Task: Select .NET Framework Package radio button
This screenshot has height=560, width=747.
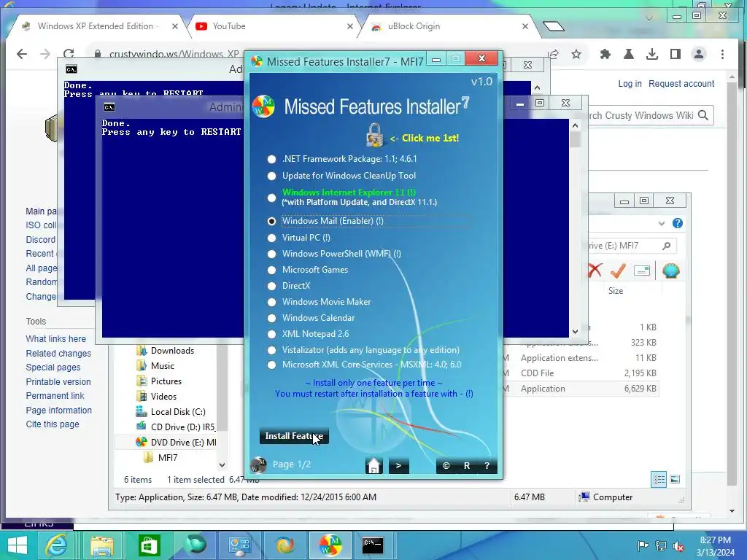Action: click(271, 159)
